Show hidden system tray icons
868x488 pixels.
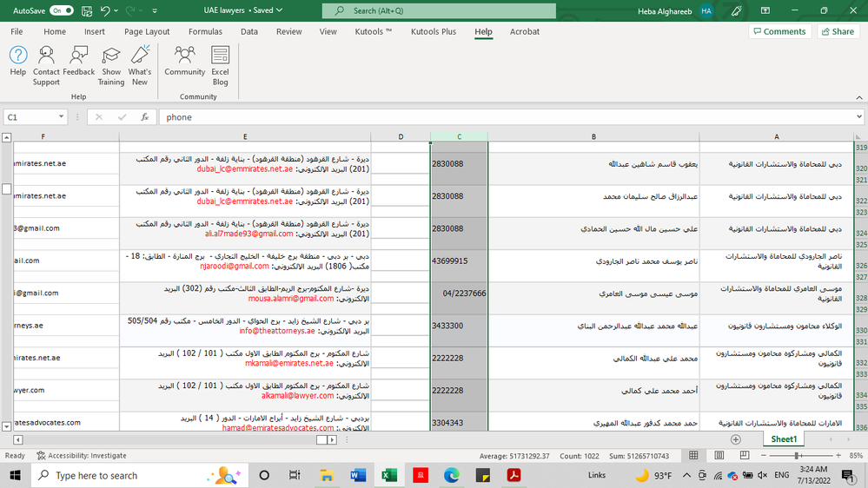686,475
